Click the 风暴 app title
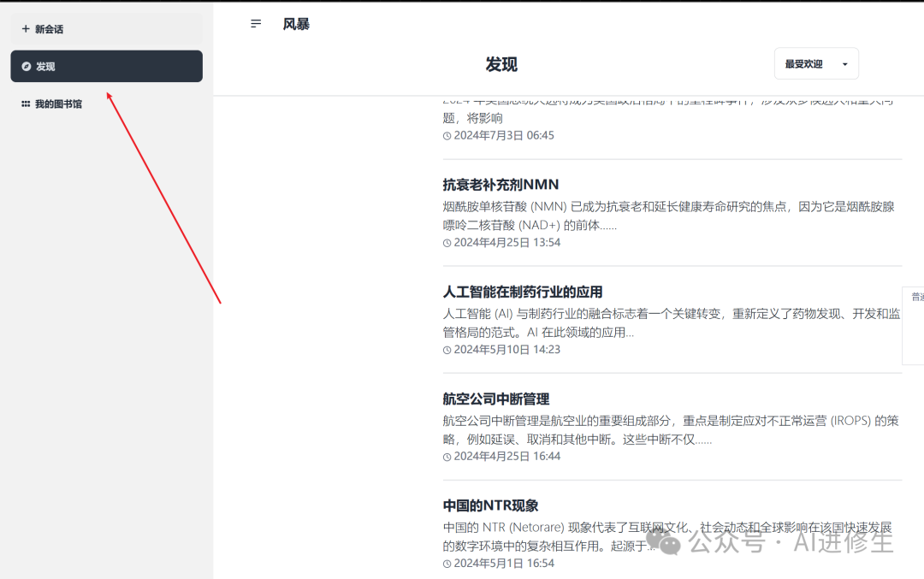Screen dimensions: 924x579 coord(296,24)
